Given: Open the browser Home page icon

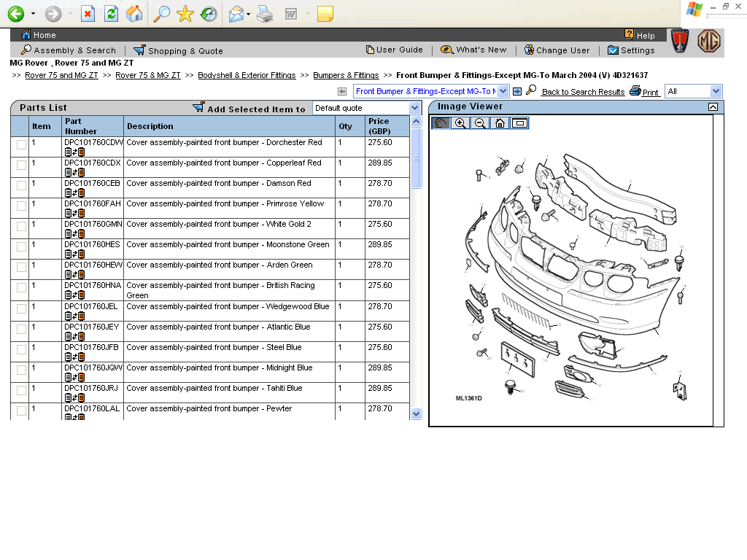Looking at the screenshot, I should [134, 14].
